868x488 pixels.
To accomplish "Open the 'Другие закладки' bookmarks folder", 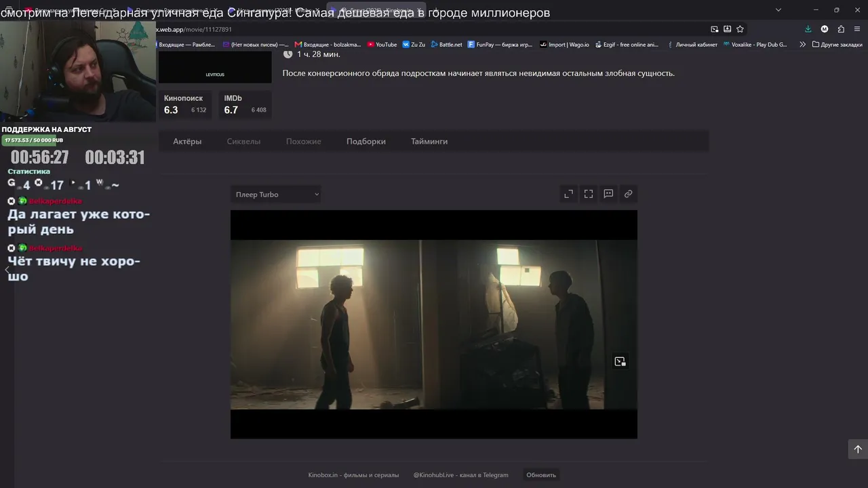I will pyautogui.click(x=837, y=45).
